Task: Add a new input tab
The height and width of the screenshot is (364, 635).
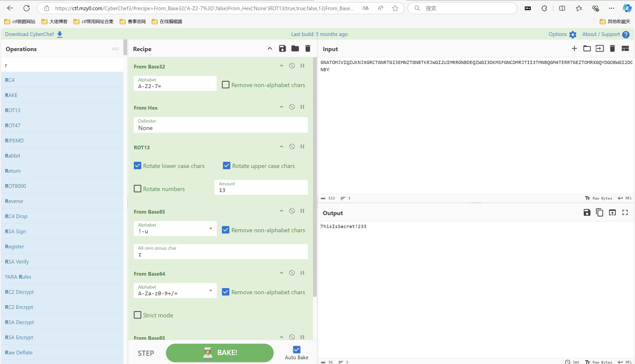Action: tap(574, 48)
